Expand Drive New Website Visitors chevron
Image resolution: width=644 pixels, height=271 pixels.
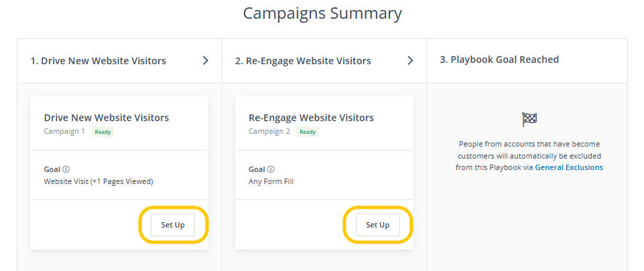point(206,60)
